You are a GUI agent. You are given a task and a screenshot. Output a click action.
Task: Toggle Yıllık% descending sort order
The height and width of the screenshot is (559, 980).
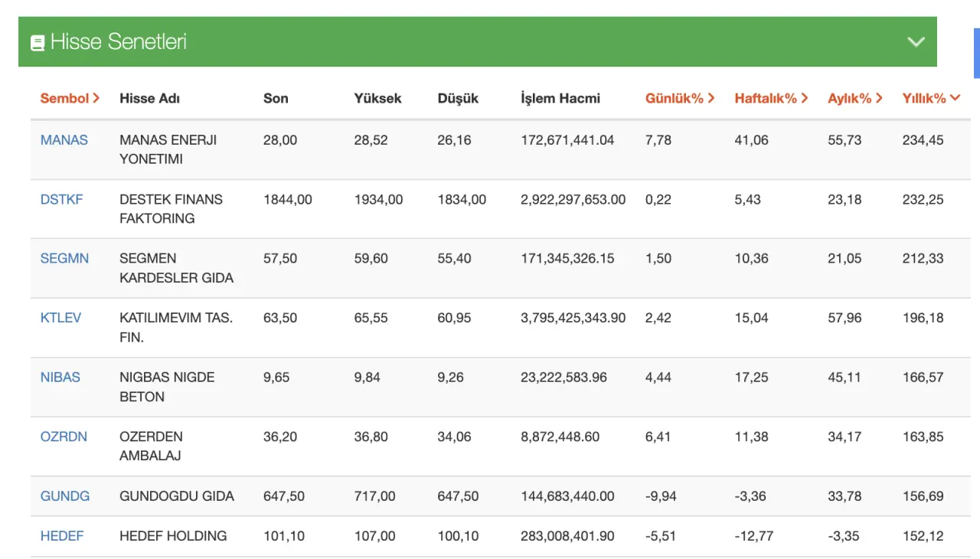tap(931, 98)
